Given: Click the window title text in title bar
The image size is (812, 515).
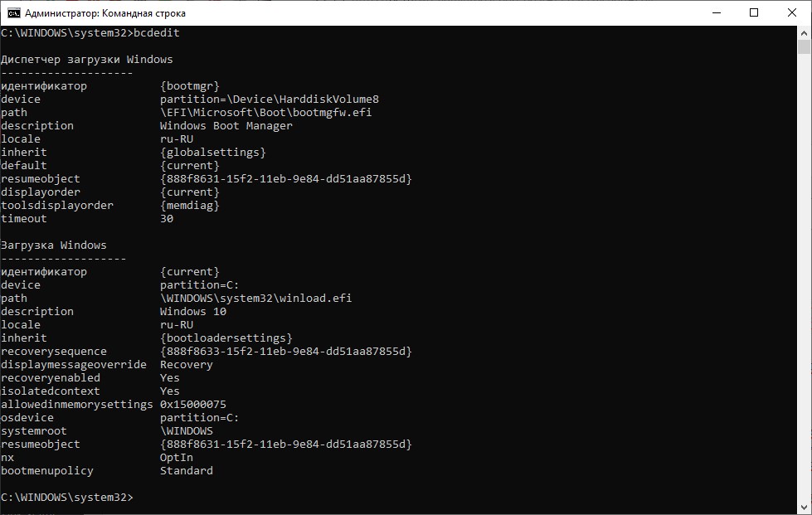Looking at the screenshot, I should click(105, 13).
